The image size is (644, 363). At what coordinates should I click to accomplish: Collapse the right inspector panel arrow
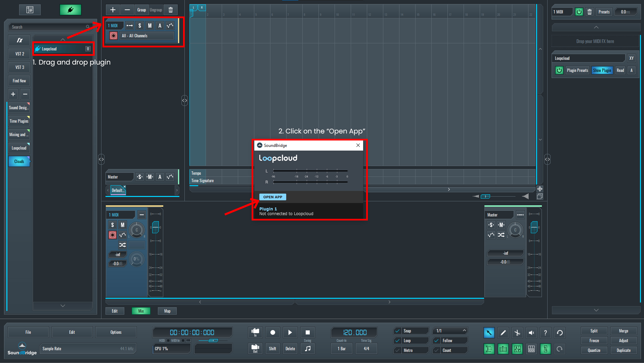click(548, 159)
